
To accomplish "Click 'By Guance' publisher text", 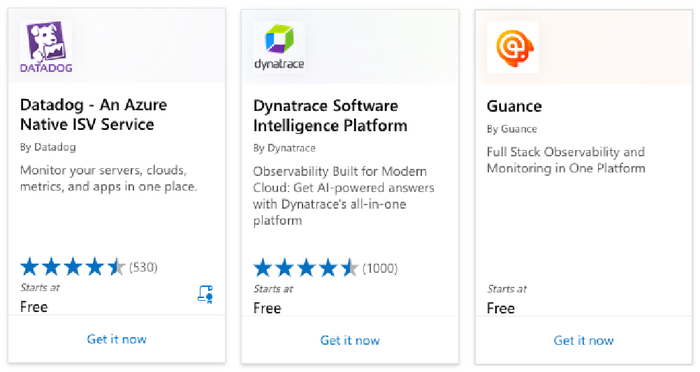I will coord(512,129).
